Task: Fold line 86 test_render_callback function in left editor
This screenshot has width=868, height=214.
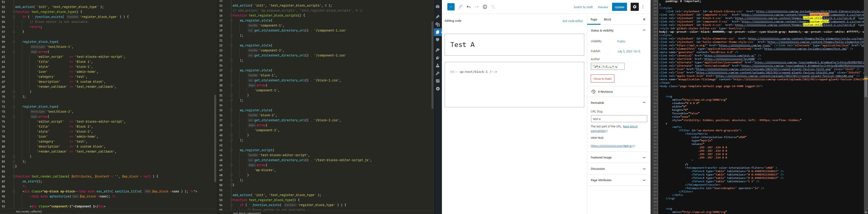Action: pos(14,176)
